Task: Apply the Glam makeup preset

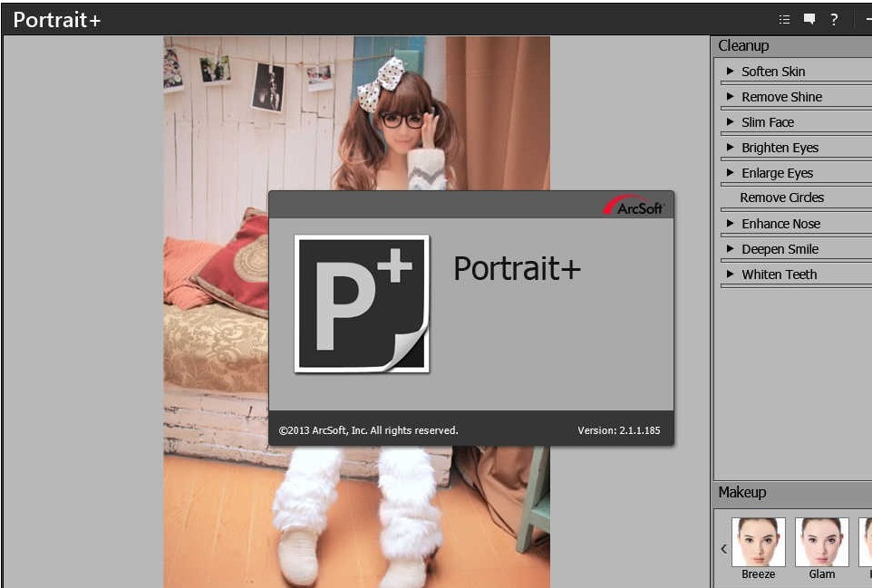Action: pos(822,548)
